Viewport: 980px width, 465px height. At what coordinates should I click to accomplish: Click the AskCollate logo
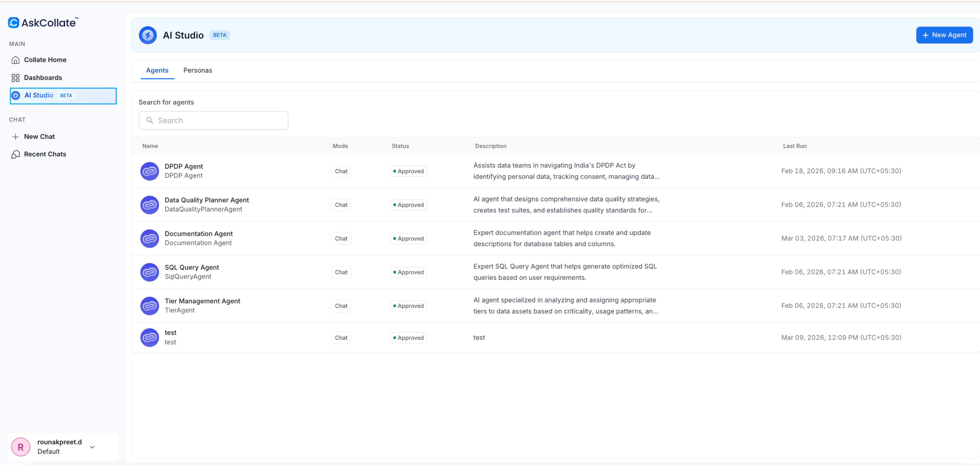43,22
